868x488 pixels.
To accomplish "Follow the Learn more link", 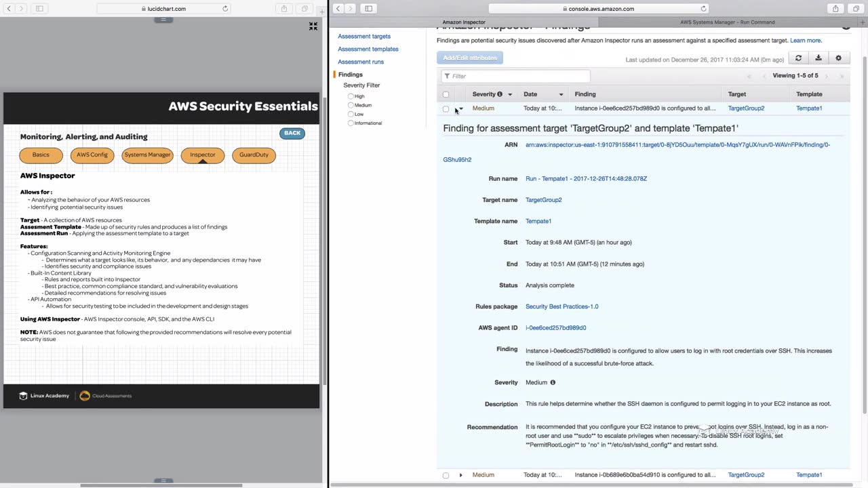I will pos(806,41).
